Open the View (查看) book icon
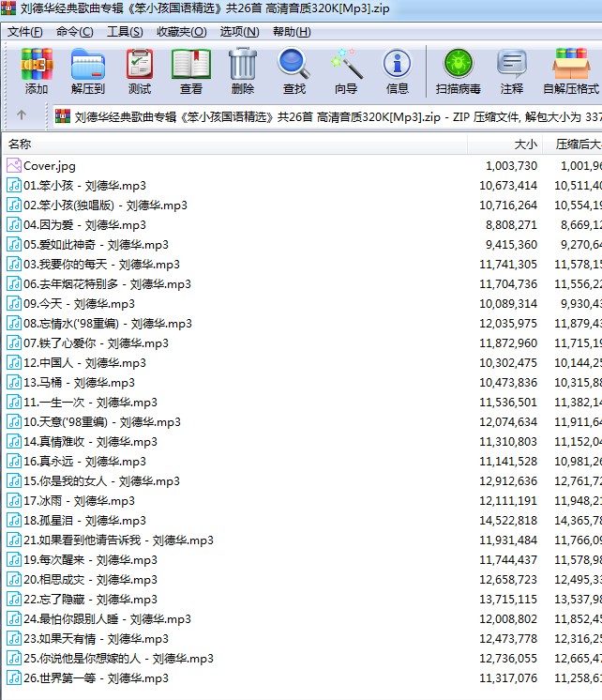 pos(191,65)
